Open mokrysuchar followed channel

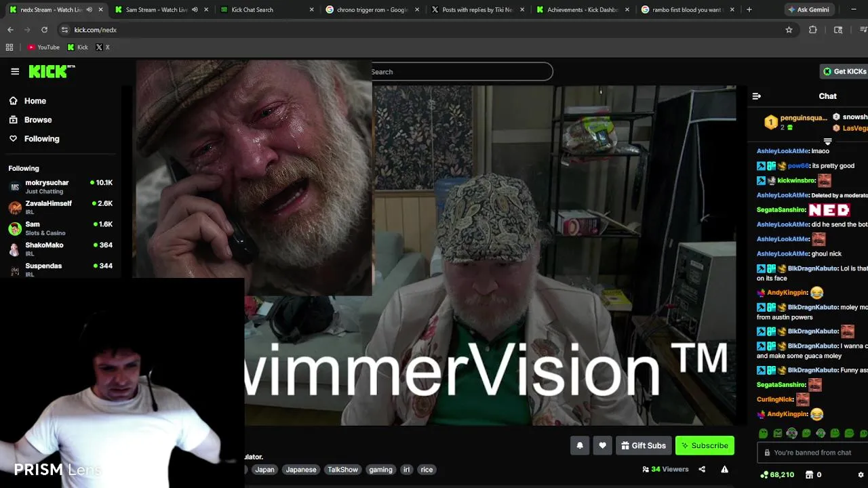click(x=61, y=186)
